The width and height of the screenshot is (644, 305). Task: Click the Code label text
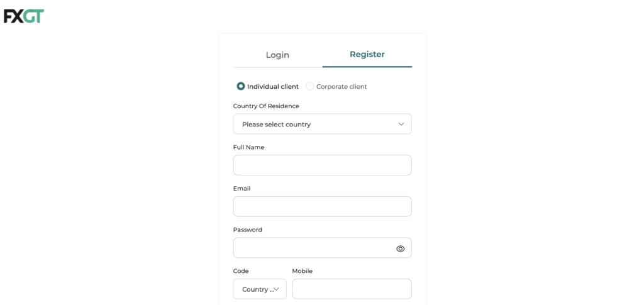point(241,271)
